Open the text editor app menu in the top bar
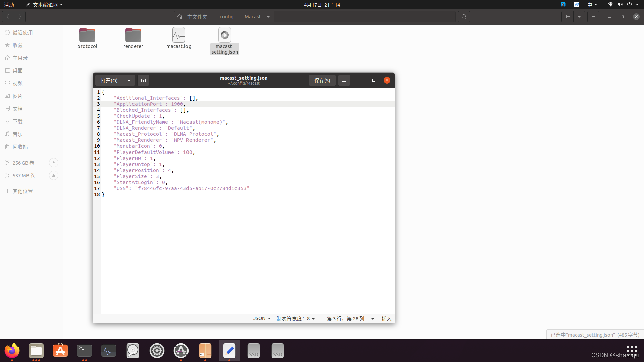This screenshot has height=362, width=644. 44,5
